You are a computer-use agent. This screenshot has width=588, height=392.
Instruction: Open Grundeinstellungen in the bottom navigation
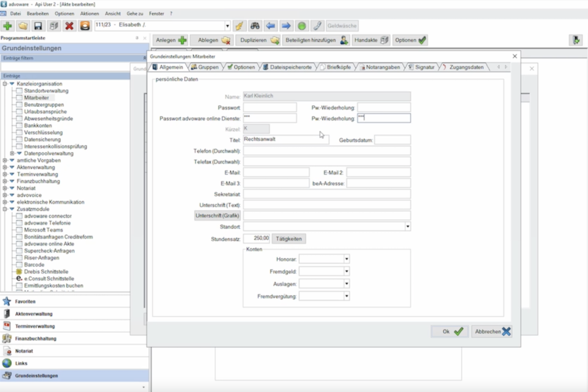(x=74, y=376)
